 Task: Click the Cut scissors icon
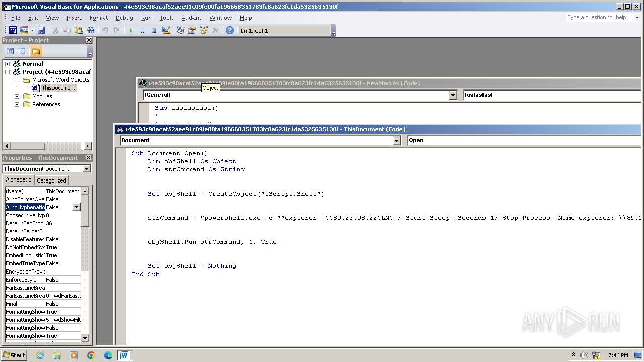pyautogui.click(x=55, y=31)
